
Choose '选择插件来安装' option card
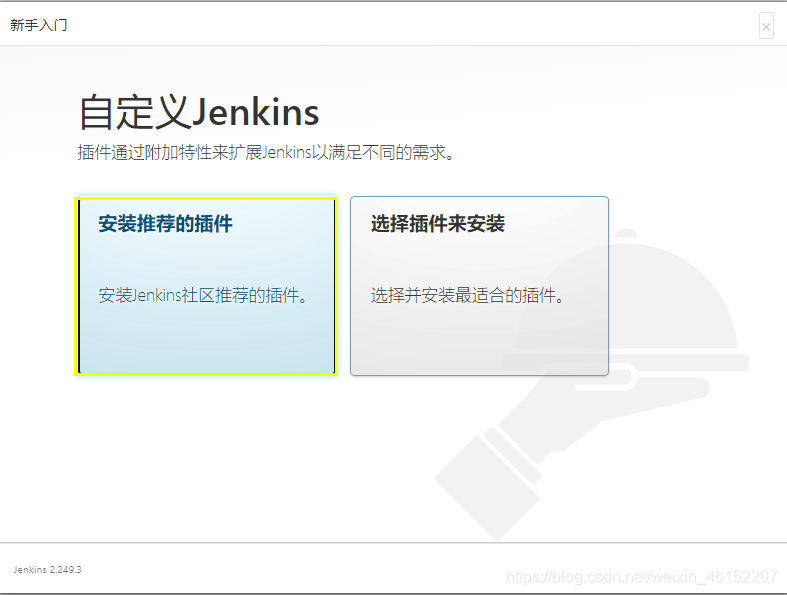pos(479,286)
